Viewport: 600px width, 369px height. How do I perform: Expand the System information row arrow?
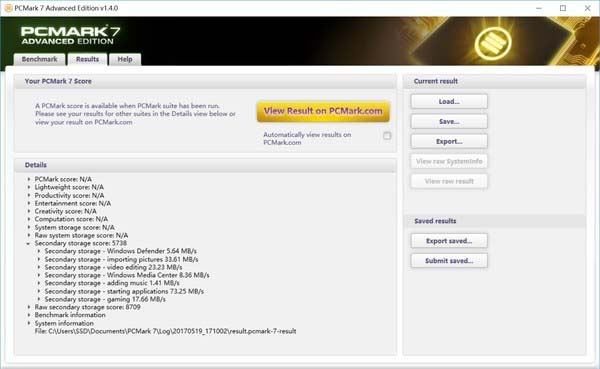pyautogui.click(x=29, y=323)
